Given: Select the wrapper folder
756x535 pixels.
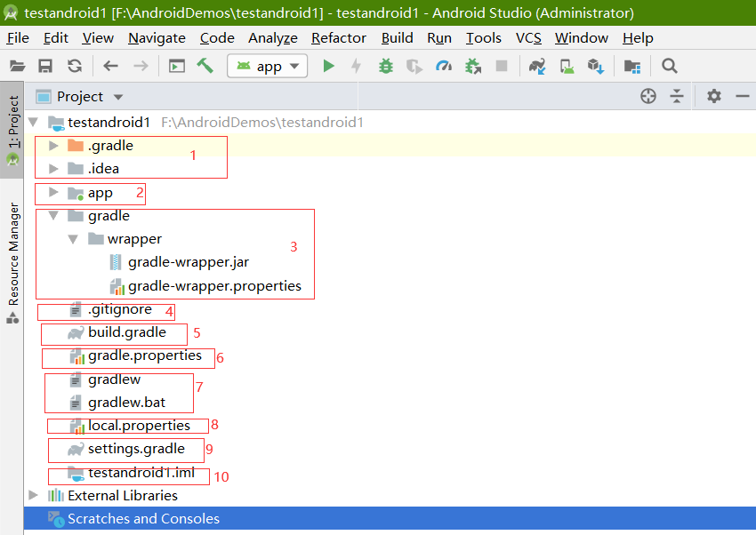Looking at the screenshot, I should pyautogui.click(x=134, y=239).
